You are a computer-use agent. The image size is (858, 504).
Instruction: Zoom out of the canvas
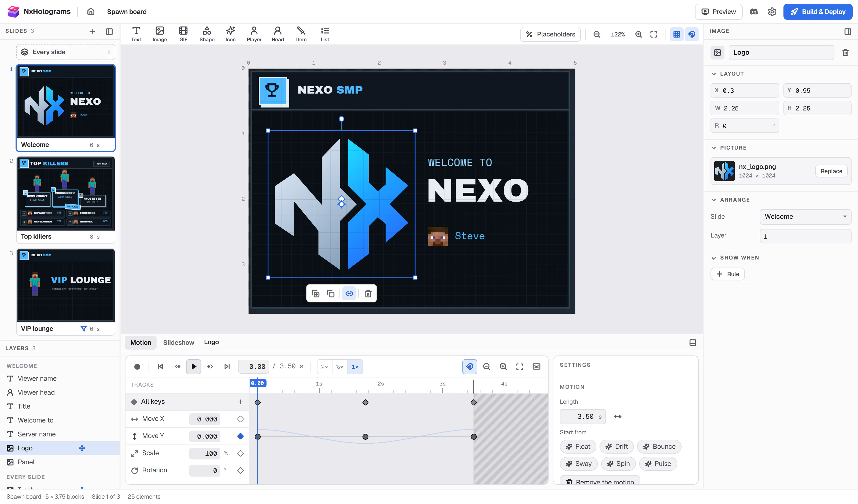point(597,34)
